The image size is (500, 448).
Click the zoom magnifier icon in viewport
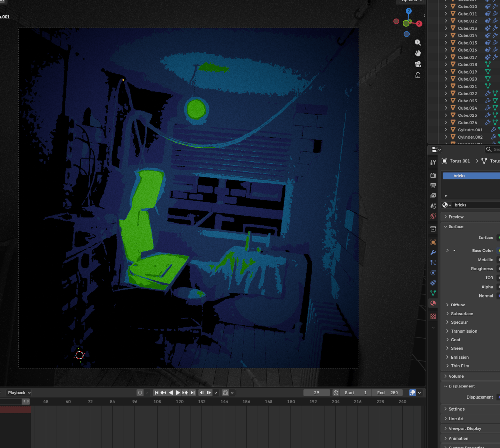tap(418, 43)
